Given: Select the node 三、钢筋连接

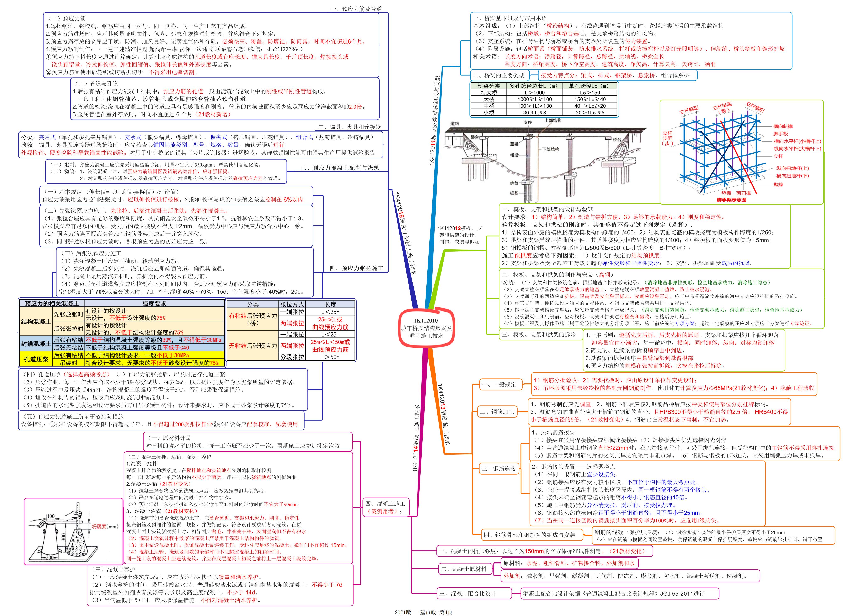Looking at the screenshot, I should point(499,469).
